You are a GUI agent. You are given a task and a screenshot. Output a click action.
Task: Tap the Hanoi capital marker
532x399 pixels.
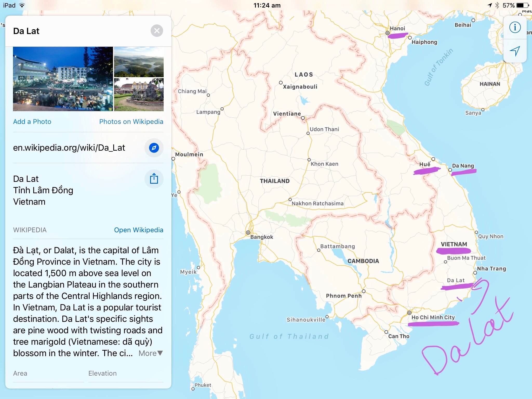[387, 33]
